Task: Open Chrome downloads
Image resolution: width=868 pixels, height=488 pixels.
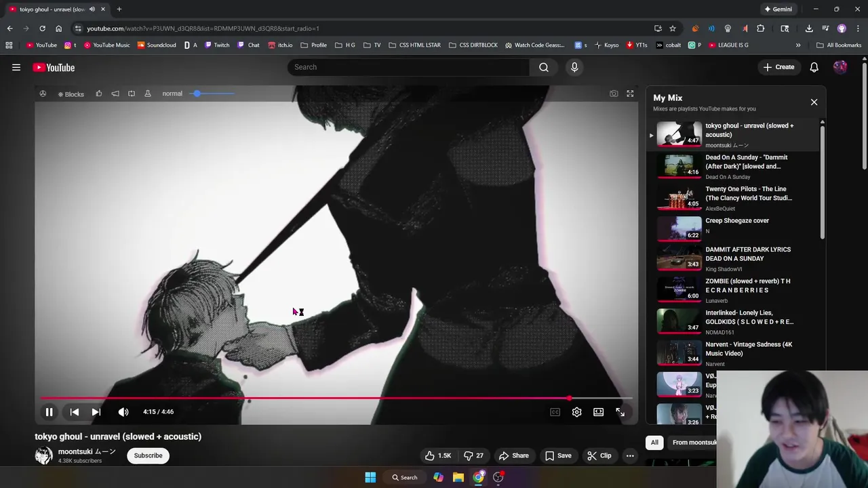Action: (x=809, y=28)
